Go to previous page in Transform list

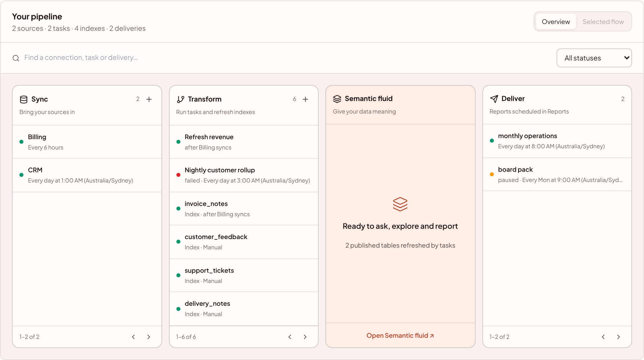290,337
